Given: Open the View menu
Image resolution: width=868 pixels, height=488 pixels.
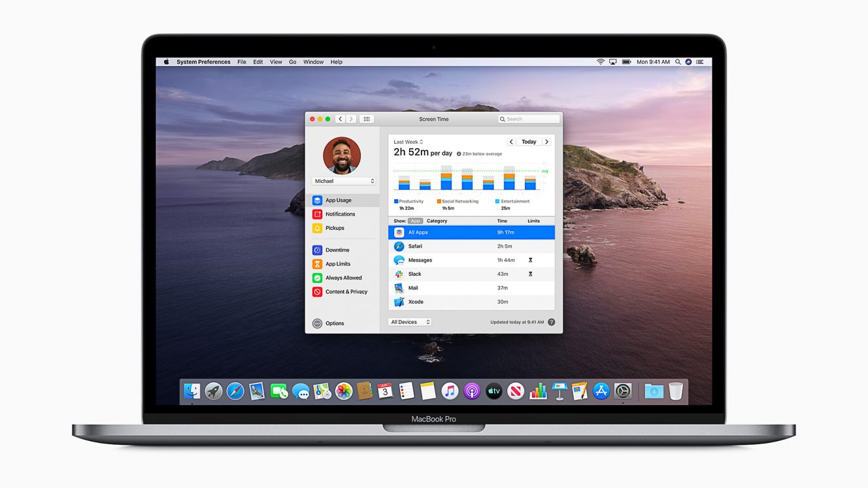Looking at the screenshot, I should (276, 62).
